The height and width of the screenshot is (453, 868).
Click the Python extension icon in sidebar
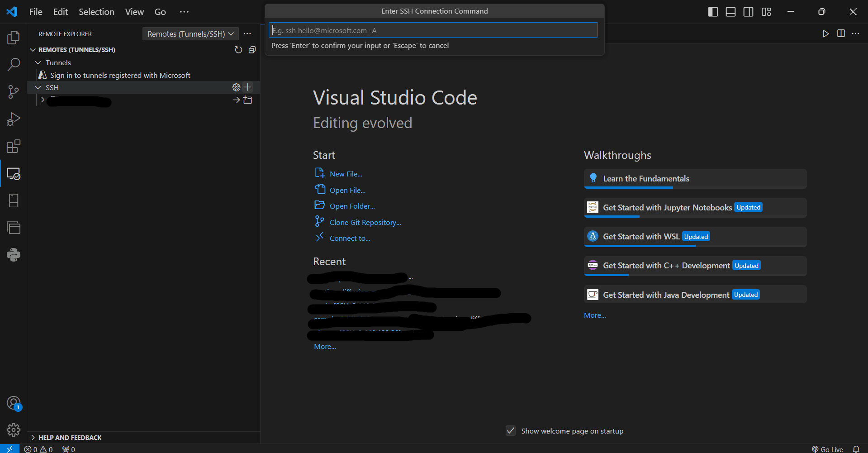pyautogui.click(x=14, y=255)
